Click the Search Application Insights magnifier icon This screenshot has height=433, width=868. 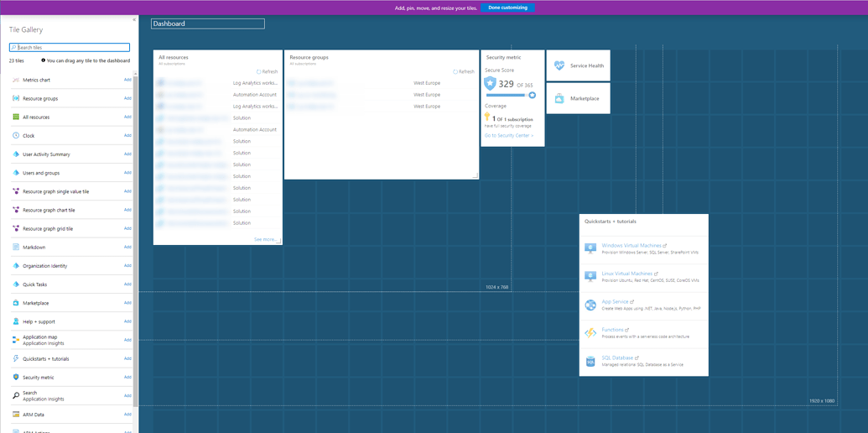point(15,395)
